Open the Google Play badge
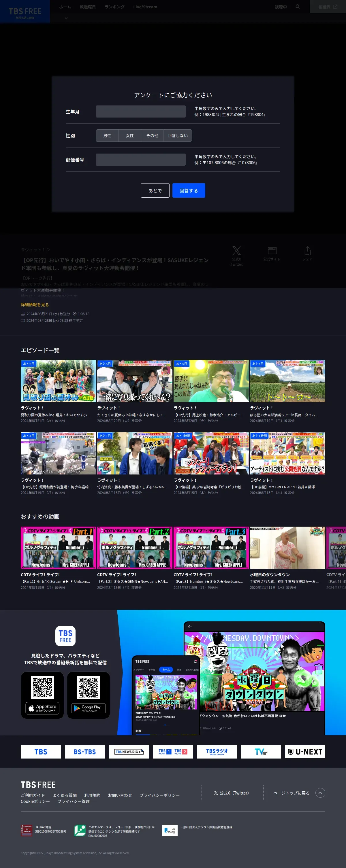The height and width of the screenshot is (868, 346). point(88,708)
